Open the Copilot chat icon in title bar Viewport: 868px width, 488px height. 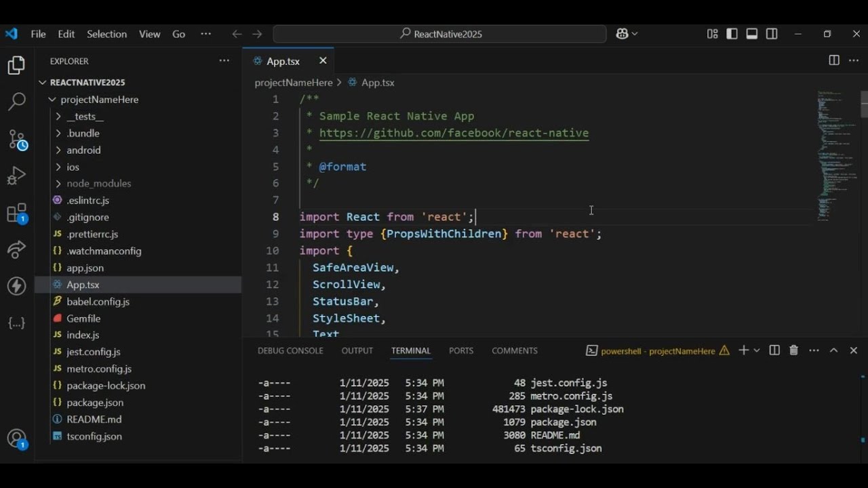click(x=622, y=34)
